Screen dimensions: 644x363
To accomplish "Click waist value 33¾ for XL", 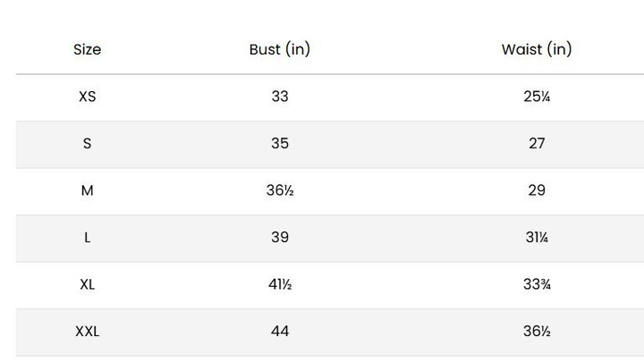I will 536,284.
